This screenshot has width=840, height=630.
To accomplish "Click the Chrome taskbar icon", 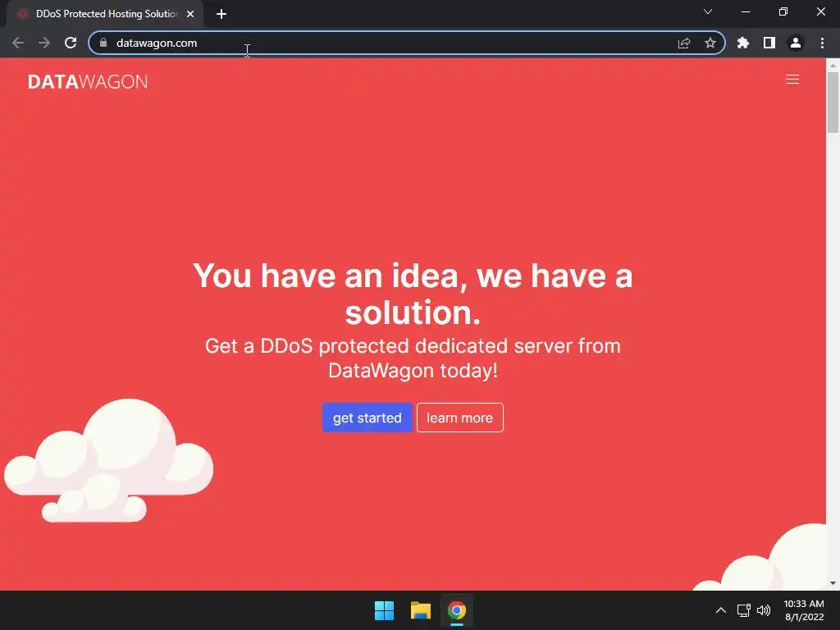I will pyautogui.click(x=457, y=610).
